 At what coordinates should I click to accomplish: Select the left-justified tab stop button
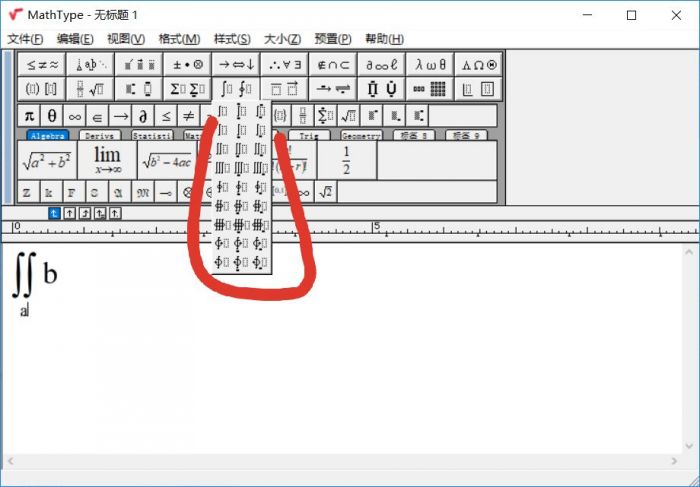[55, 213]
